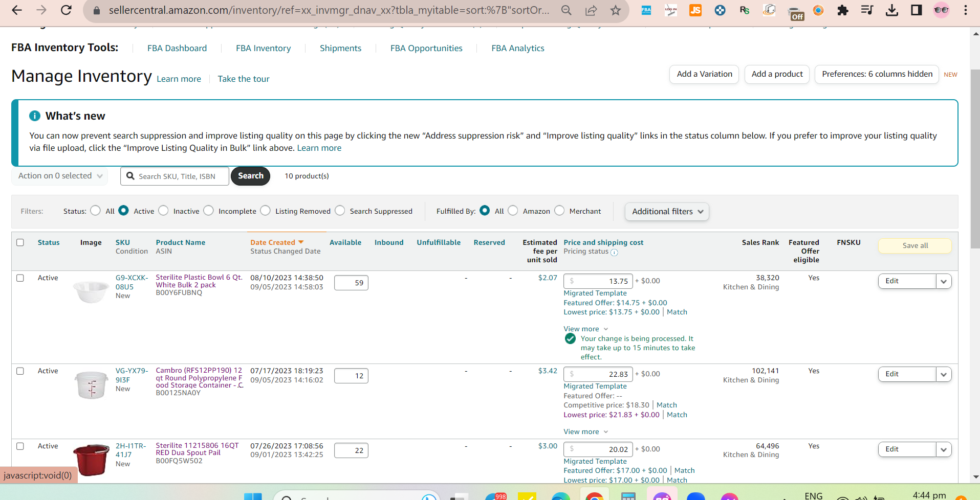
Task: Open the FBA Inventory tab
Action: click(x=263, y=48)
